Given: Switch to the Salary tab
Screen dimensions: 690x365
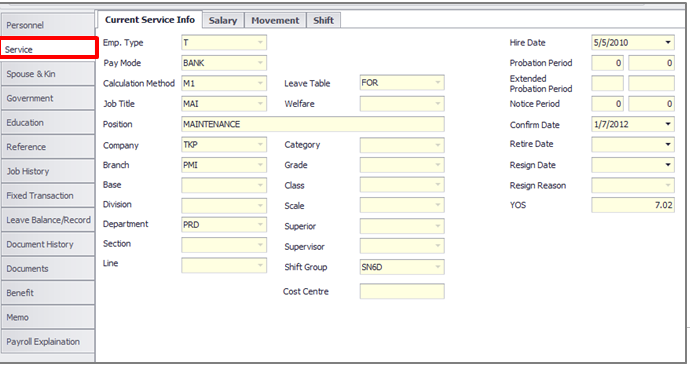Looking at the screenshot, I should [x=223, y=20].
